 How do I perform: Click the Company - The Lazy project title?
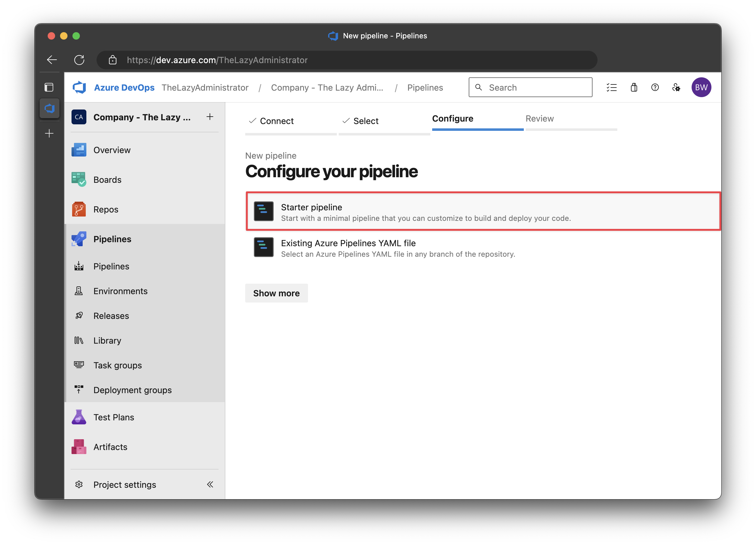[142, 117]
